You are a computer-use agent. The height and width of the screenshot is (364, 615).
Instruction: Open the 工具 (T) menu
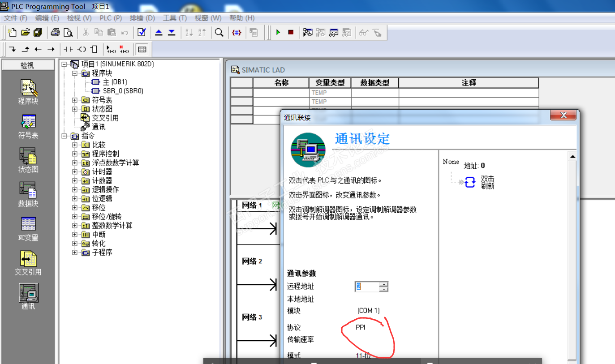tap(175, 18)
